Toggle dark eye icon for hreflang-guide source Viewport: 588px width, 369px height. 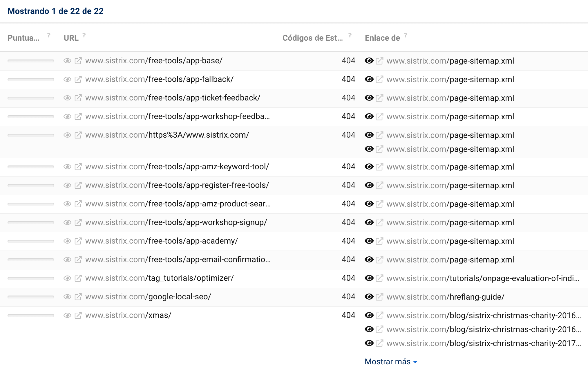369,297
